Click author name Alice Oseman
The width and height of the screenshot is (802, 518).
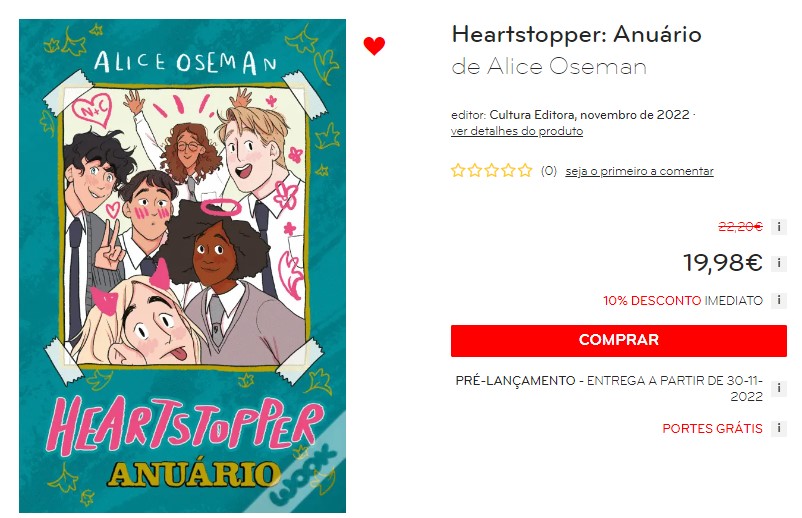(567, 66)
